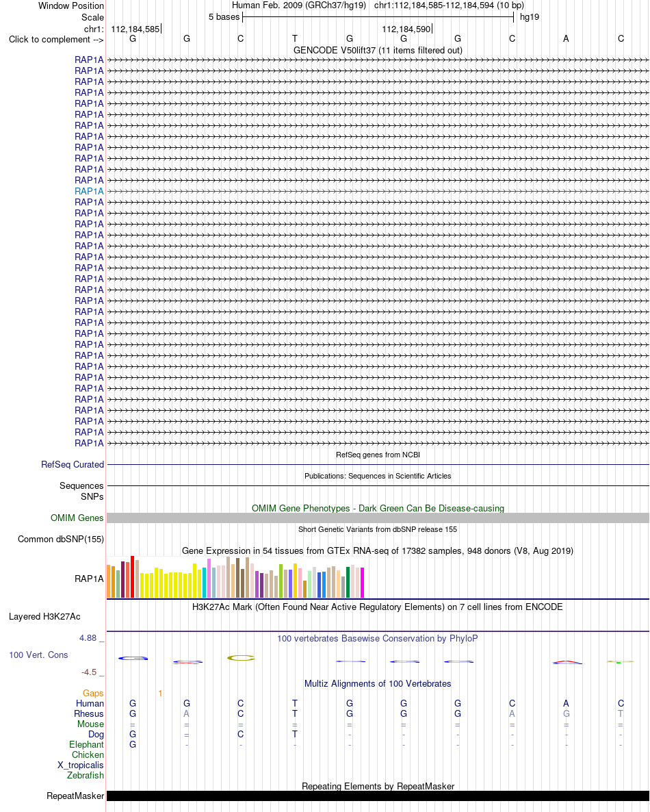650x812 pixels.
Task: Click the Human species label
Action: pos(90,703)
